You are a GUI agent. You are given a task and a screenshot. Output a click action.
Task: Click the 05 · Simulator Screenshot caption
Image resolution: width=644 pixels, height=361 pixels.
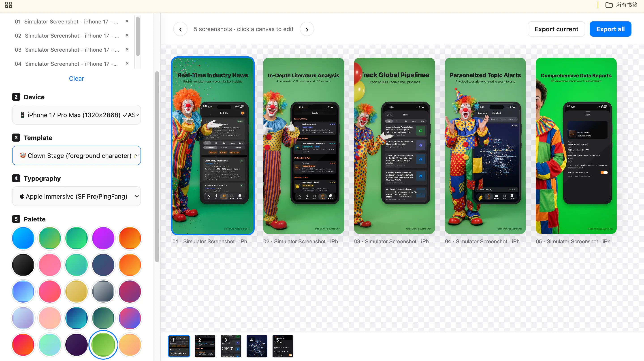(x=576, y=241)
